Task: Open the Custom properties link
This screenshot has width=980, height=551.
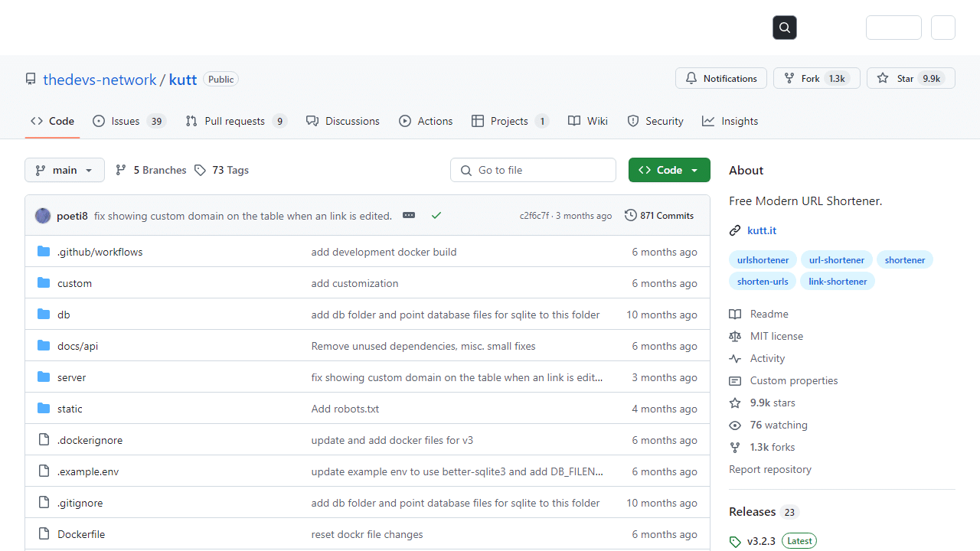Action: [x=783, y=380]
